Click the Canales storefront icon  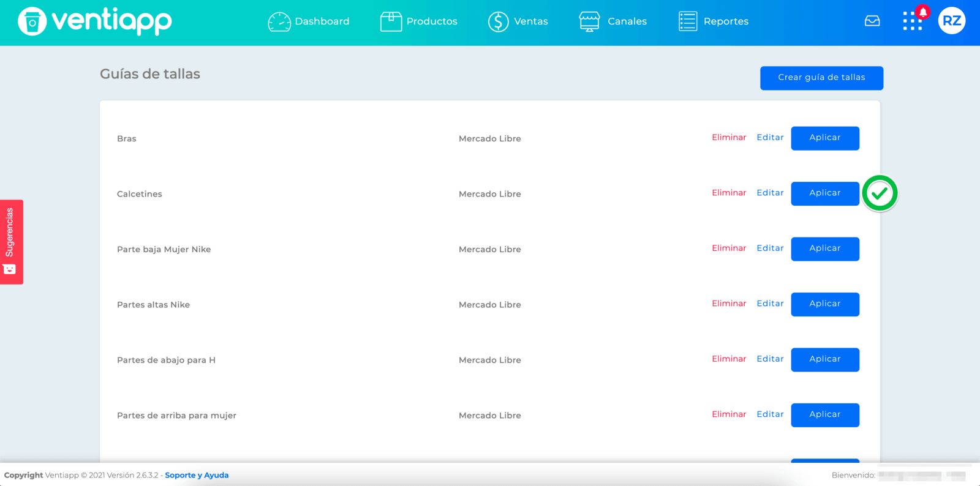click(x=589, y=21)
